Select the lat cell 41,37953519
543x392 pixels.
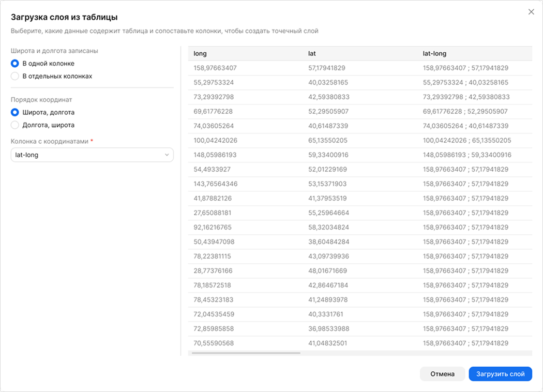(x=327, y=199)
